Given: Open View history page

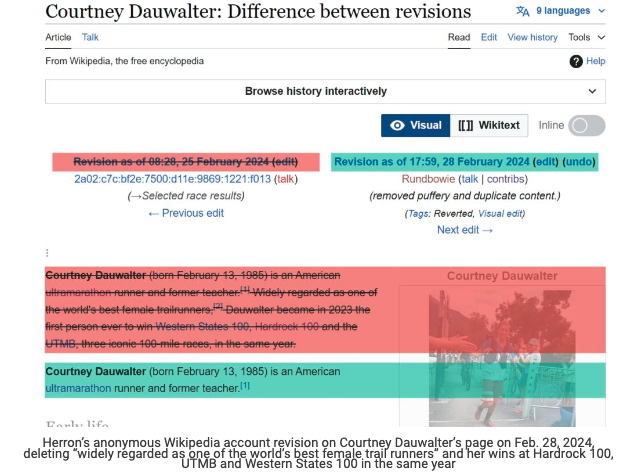Looking at the screenshot, I should (x=532, y=37).
